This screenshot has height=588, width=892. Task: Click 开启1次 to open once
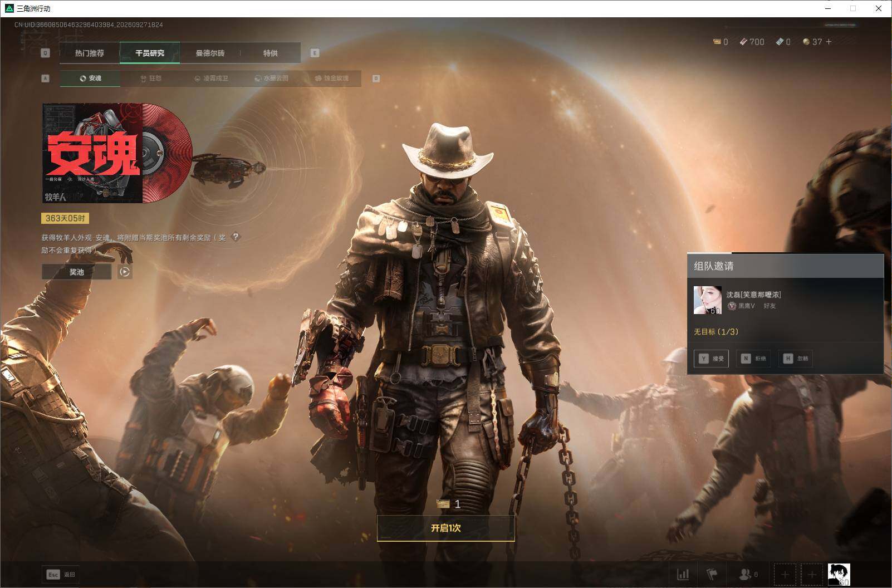coord(445,528)
